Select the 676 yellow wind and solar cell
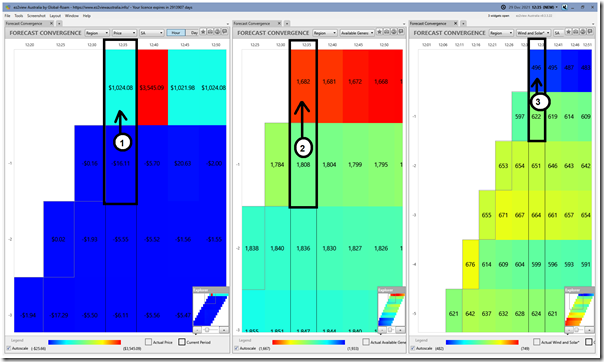The width and height of the screenshot is (604, 362). [x=470, y=264]
